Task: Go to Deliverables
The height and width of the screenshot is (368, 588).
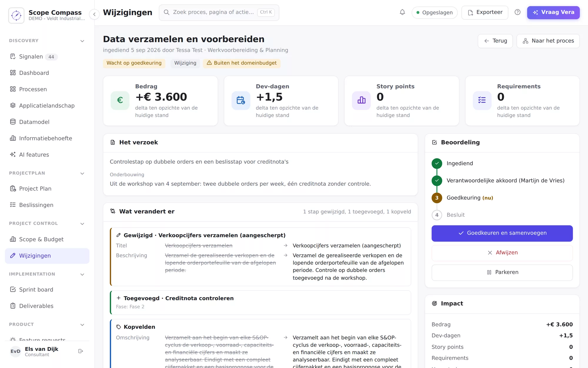Action: coord(47,306)
